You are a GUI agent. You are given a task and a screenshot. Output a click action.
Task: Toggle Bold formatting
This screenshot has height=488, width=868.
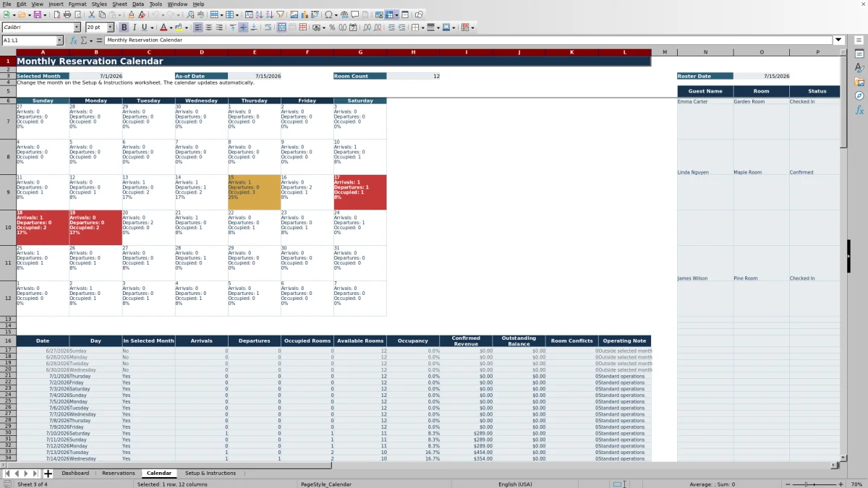click(124, 27)
